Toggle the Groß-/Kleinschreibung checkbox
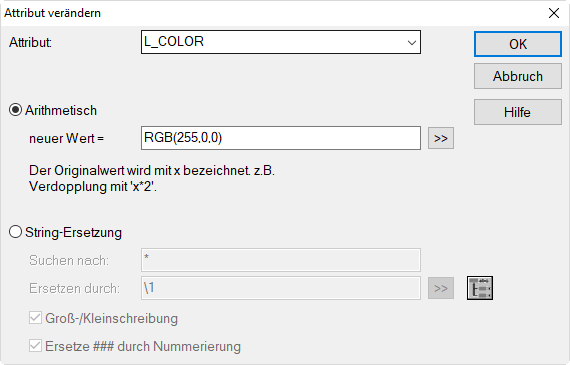The width and height of the screenshot is (570, 365). click(35, 318)
